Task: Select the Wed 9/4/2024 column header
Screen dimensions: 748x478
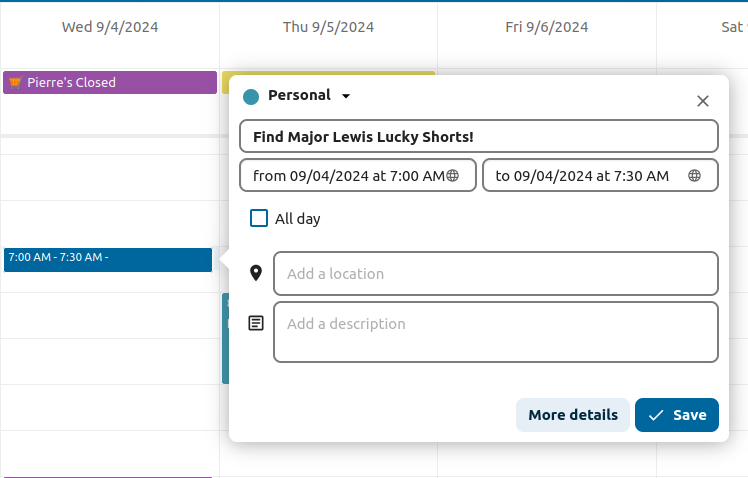Action: (110, 27)
